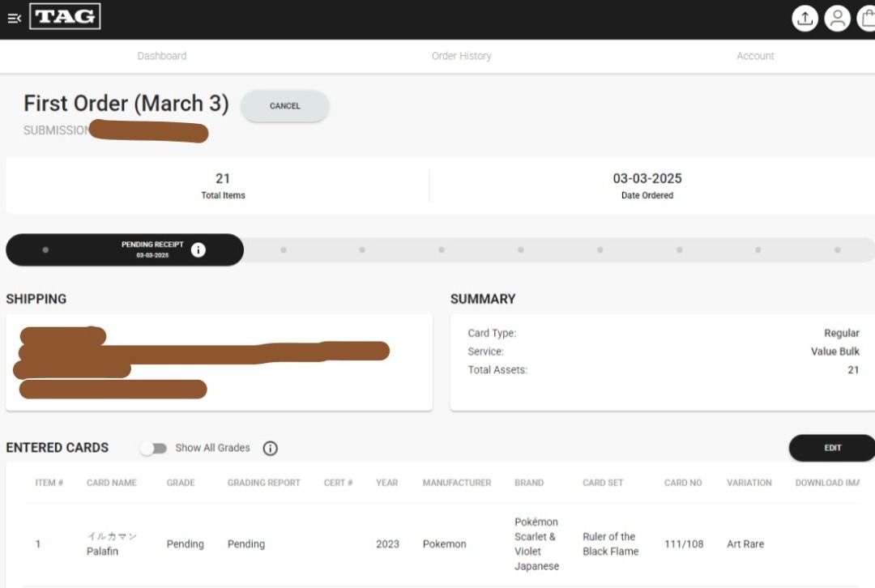Select the second dot on progress tracker

tap(284, 249)
